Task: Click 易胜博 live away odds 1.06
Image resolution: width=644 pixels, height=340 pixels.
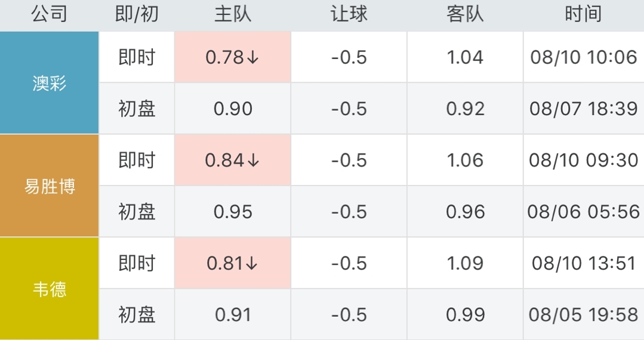Action: (x=465, y=160)
